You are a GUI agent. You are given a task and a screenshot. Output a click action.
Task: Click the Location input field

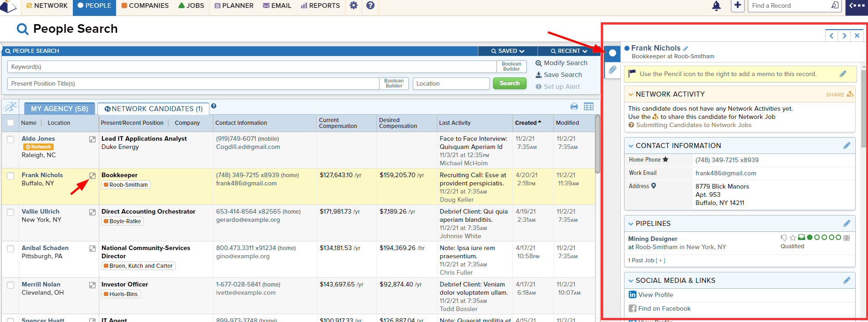pyautogui.click(x=451, y=83)
